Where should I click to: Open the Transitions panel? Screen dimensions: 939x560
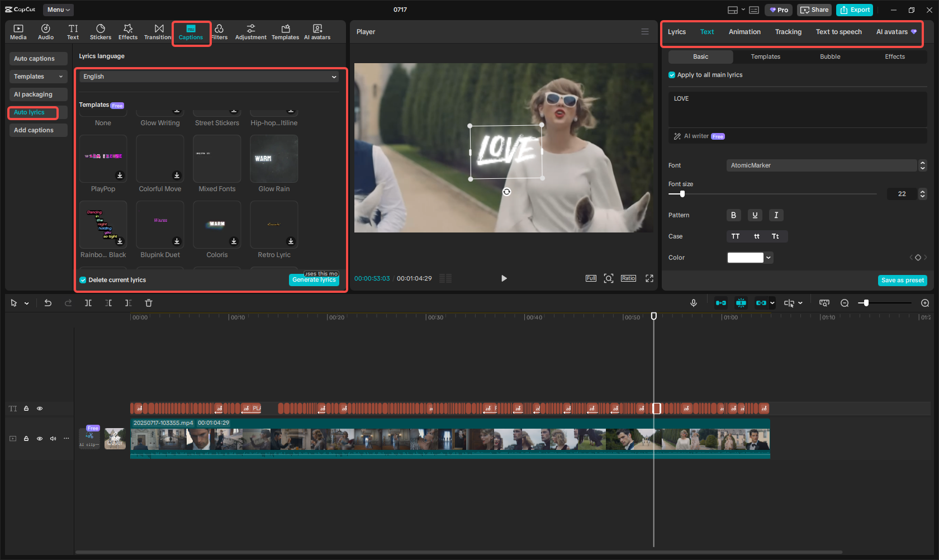point(158,31)
